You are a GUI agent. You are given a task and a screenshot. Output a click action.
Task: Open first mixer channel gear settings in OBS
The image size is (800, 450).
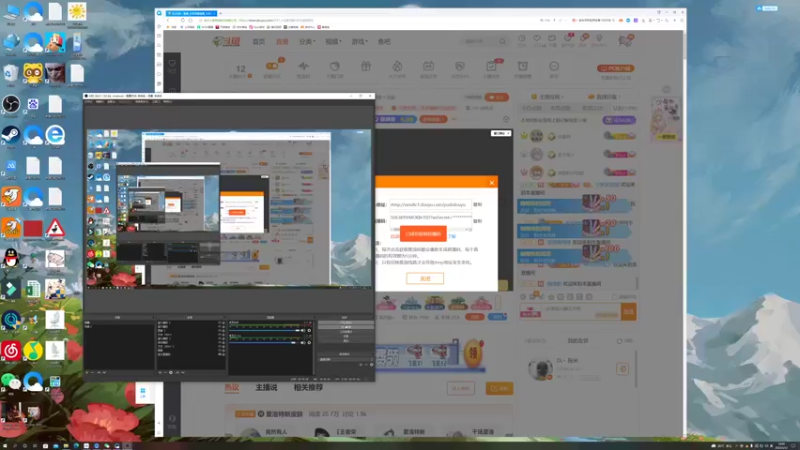pyautogui.click(x=309, y=331)
